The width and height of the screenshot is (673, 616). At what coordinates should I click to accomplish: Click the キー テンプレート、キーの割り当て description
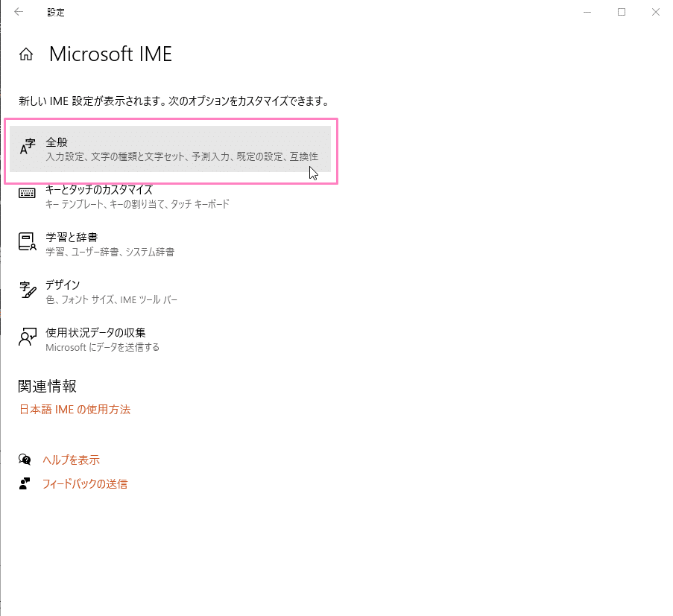[x=137, y=204]
